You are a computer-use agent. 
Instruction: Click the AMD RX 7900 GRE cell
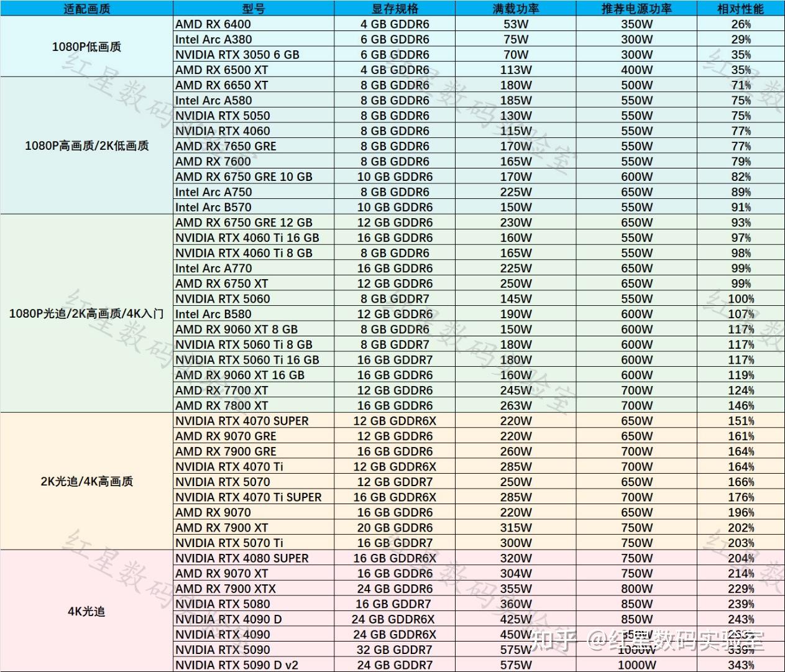pos(254,451)
